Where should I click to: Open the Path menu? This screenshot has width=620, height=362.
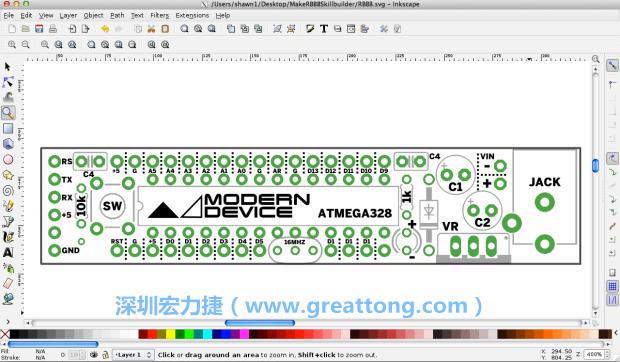tap(117, 15)
